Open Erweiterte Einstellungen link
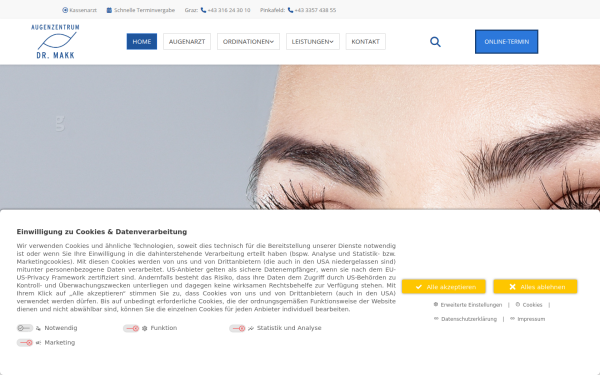Image resolution: width=600 pixels, height=375 pixels. 471,305
